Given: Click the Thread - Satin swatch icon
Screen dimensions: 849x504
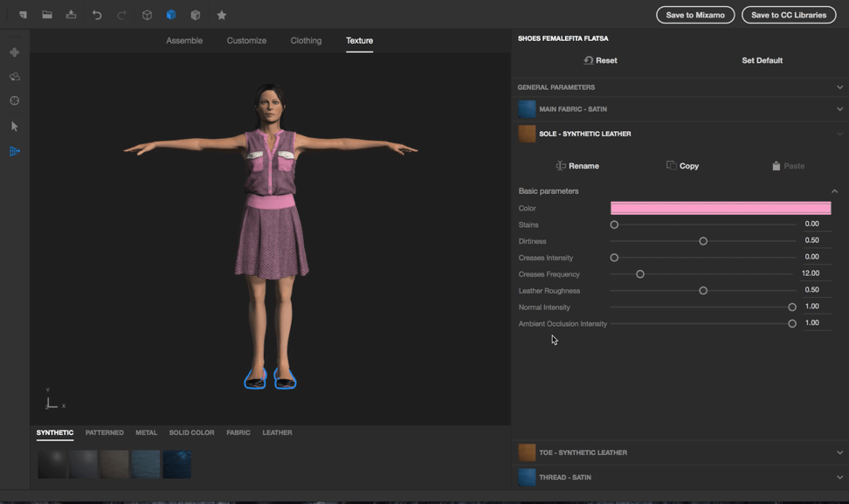Looking at the screenshot, I should (527, 478).
